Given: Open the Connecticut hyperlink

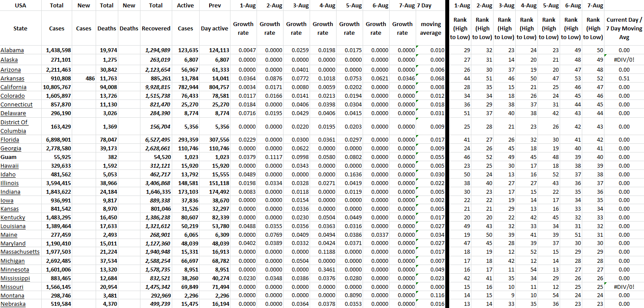Looking at the screenshot, I should coord(17,105).
